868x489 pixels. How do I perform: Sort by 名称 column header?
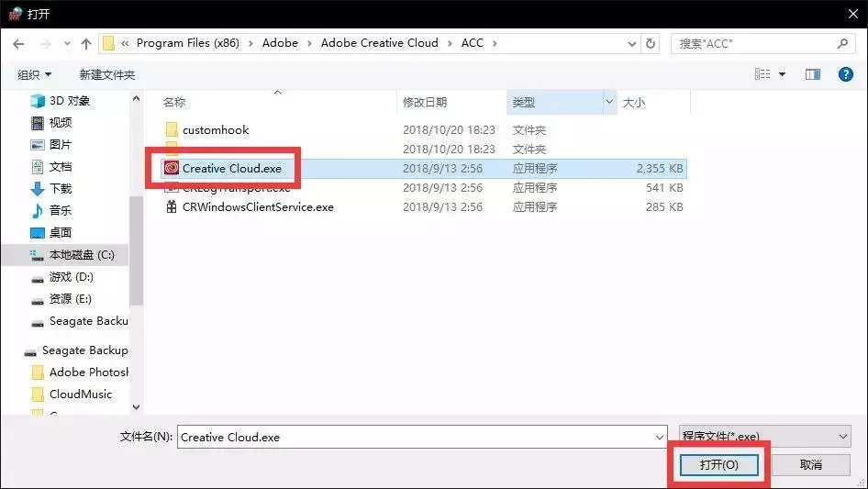pos(174,103)
